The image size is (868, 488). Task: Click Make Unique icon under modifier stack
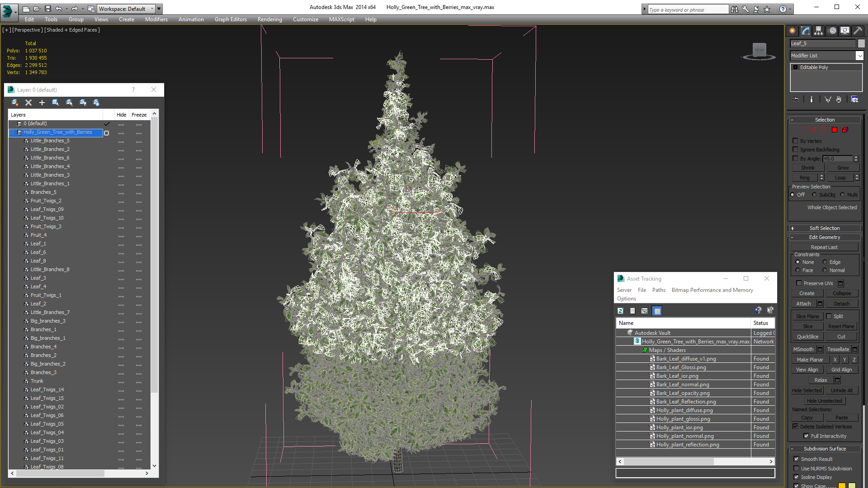click(828, 99)
